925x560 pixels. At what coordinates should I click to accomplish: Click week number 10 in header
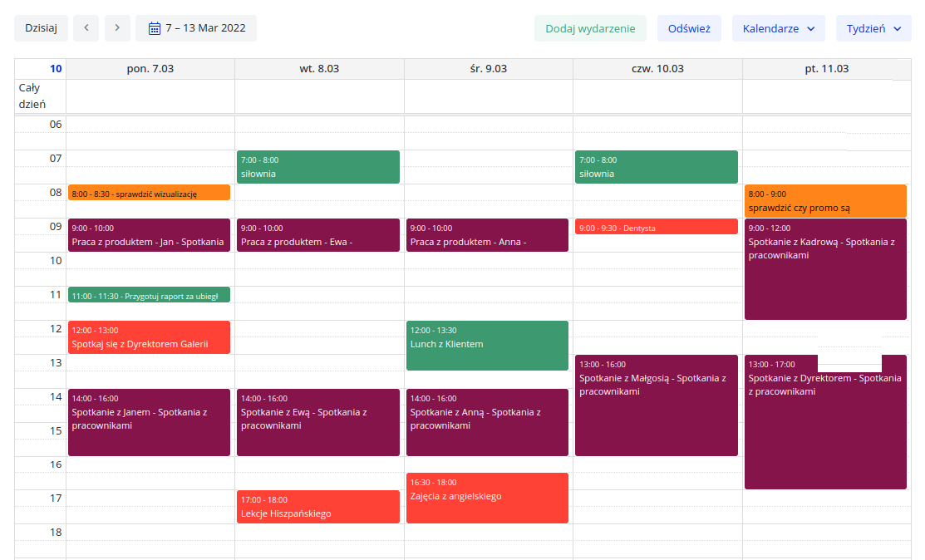(56, 69)
